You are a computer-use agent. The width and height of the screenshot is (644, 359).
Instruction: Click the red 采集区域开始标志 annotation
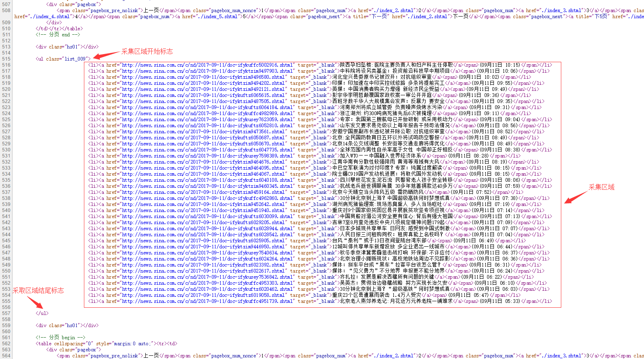[147, 51]
